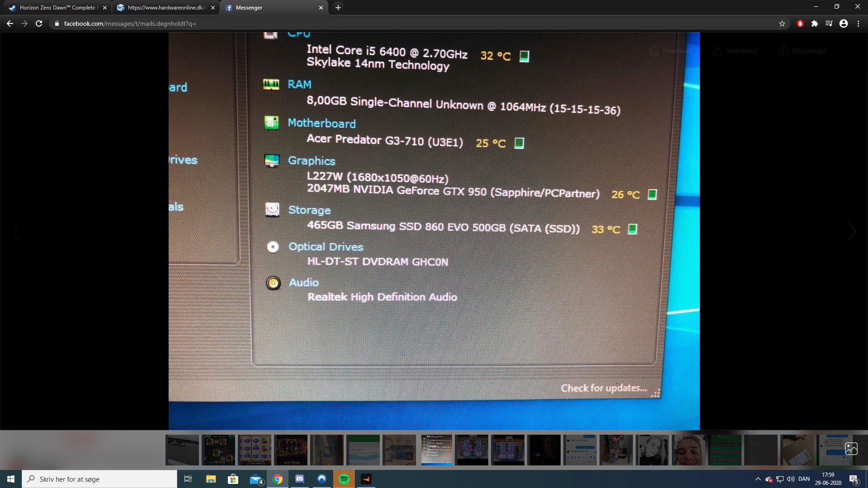The height and width of the screenshot is (488, 868).
Task: Reload the Messenger page
Action: point(39,23)
